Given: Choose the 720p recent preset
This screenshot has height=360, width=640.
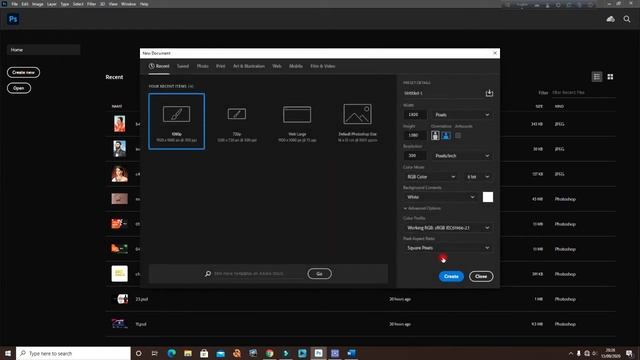Looking at the screenshot, I should (237, 121).
